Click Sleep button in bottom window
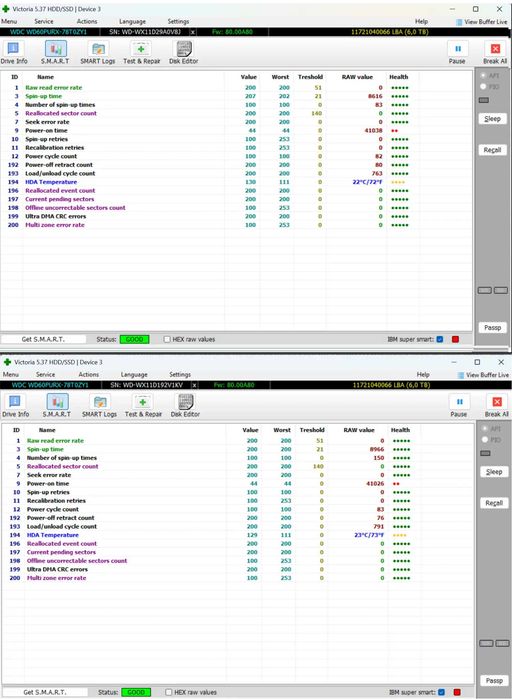The width and height of the screenshot is (512, 699). pos(494,472)
